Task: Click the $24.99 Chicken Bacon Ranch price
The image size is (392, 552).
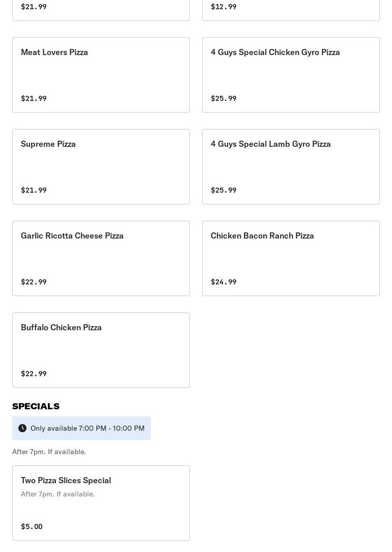Action: click(223, 282)
